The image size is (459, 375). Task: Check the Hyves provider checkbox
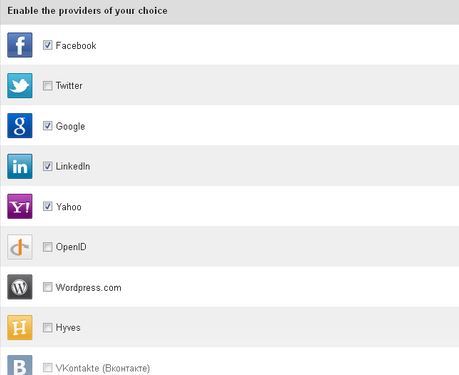click(48, 328)
